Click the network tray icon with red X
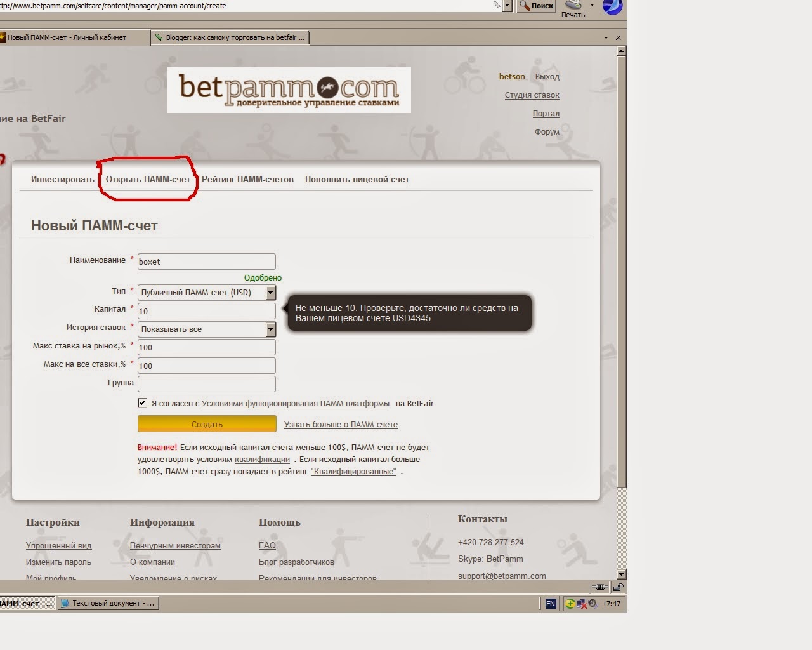The width and height of the screenshot is (812, 650). 581,604
